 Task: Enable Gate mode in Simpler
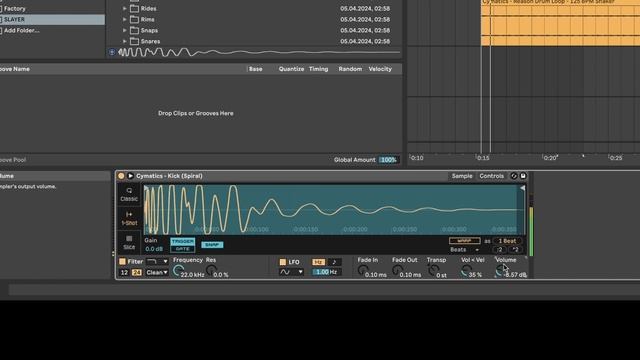(x=182, y=249)
